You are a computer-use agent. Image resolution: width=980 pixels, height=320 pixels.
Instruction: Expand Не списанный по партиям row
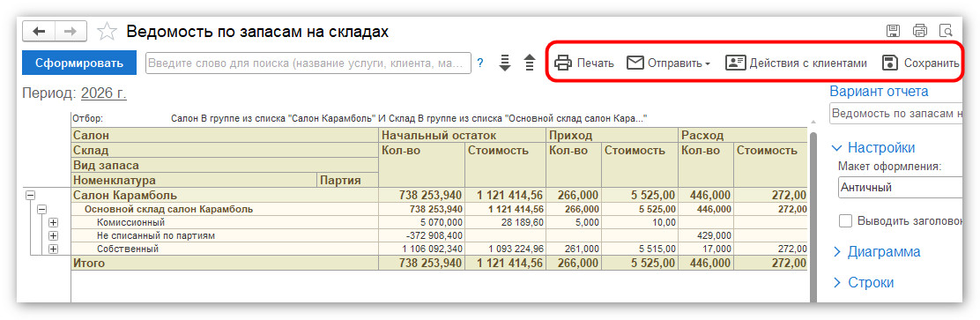point(53,235)
